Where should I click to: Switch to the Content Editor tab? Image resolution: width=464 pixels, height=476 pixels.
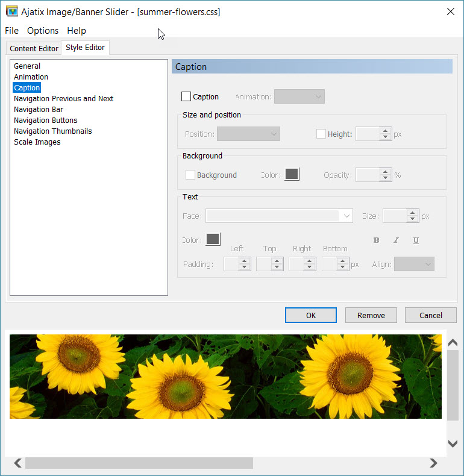34,49
